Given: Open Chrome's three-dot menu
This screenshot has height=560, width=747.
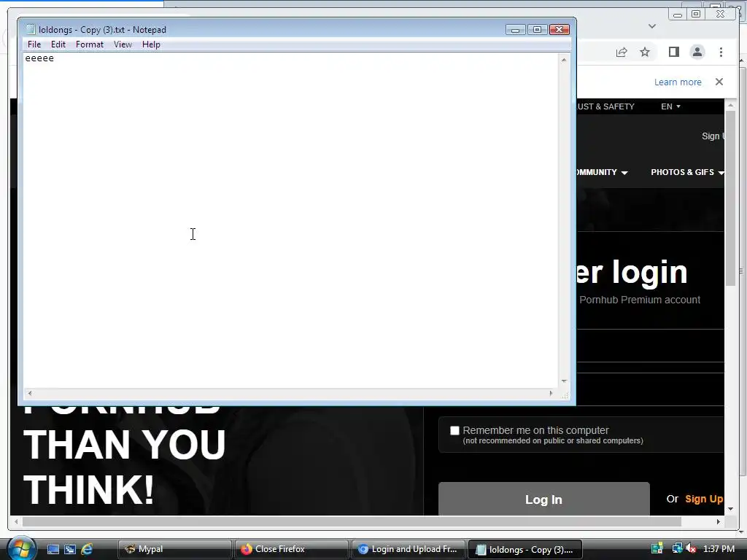Looking at the screenshot, I should pyautogui.click(x=721, y=52).
